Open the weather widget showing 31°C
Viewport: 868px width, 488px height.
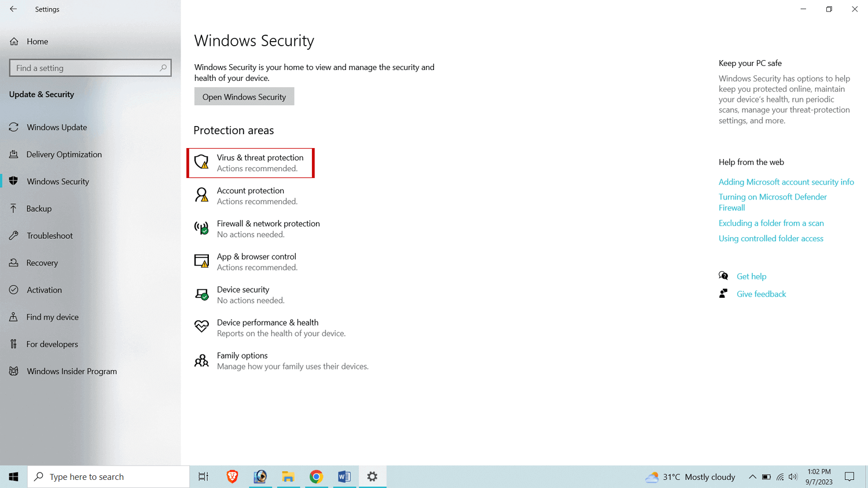pos(690,477)
